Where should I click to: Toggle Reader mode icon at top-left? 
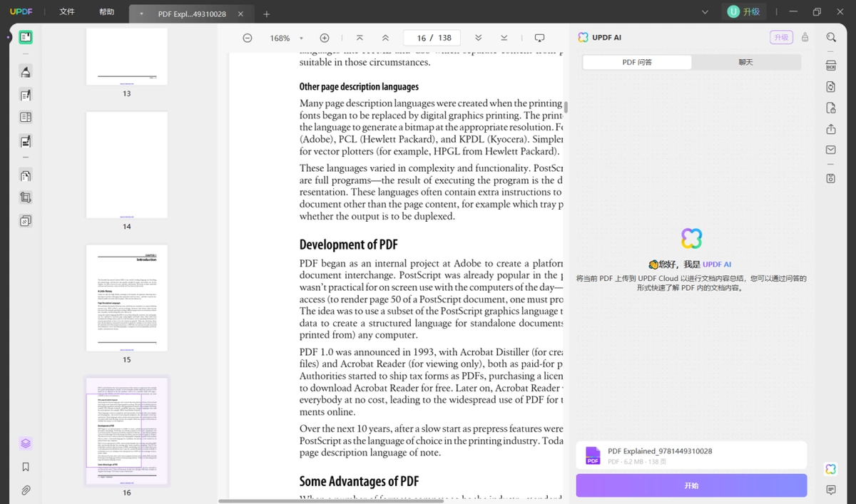click(26, 37)
